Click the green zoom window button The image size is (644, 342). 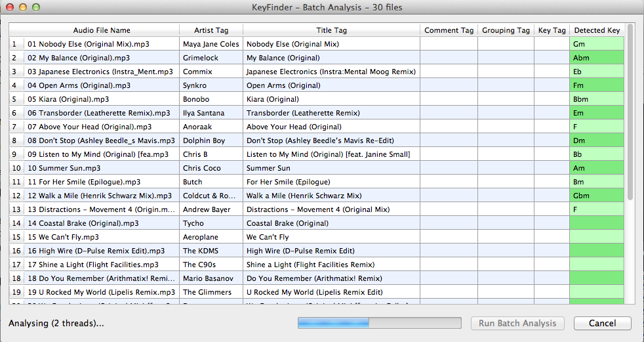[x=36, y=7]
